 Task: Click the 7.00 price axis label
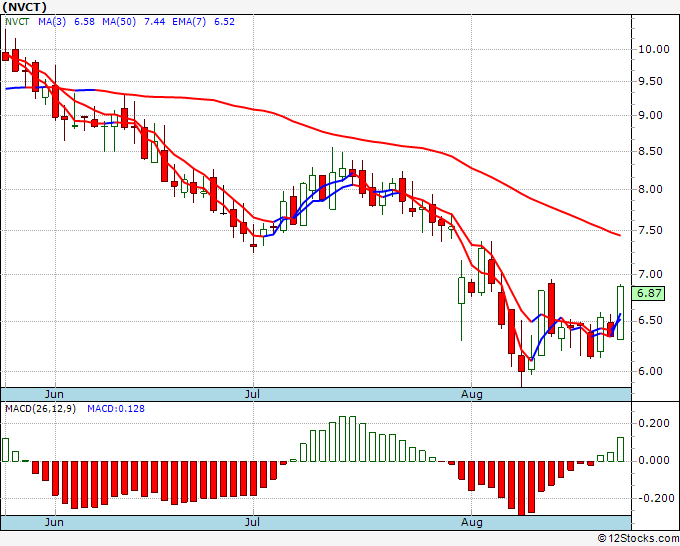coord(651,274)
